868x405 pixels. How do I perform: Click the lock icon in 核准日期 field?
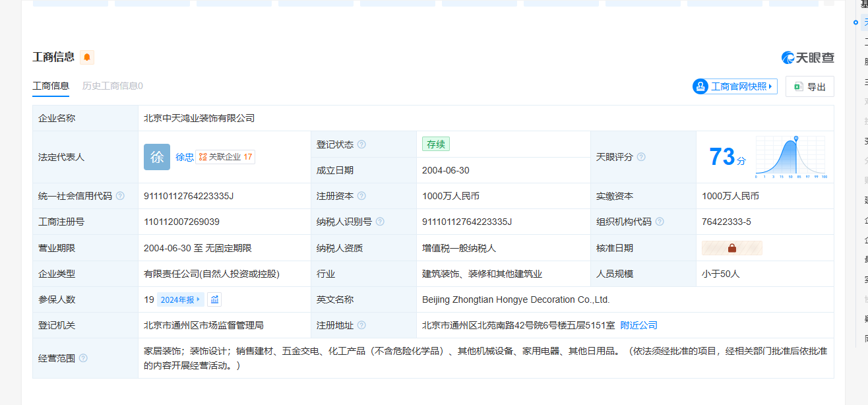732,248
